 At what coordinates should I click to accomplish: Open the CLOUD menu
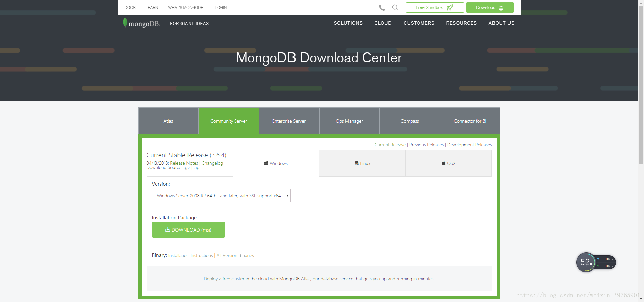point(383,23)
